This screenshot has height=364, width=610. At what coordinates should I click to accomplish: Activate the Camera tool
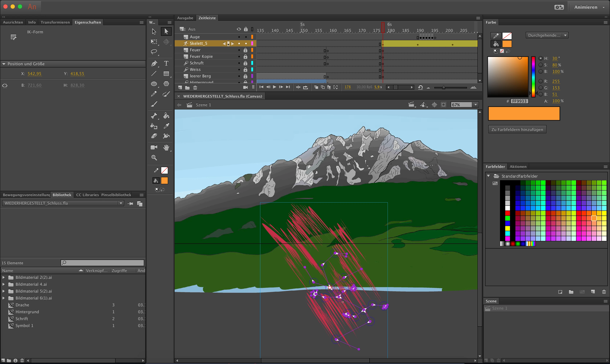tap(154, 147)
